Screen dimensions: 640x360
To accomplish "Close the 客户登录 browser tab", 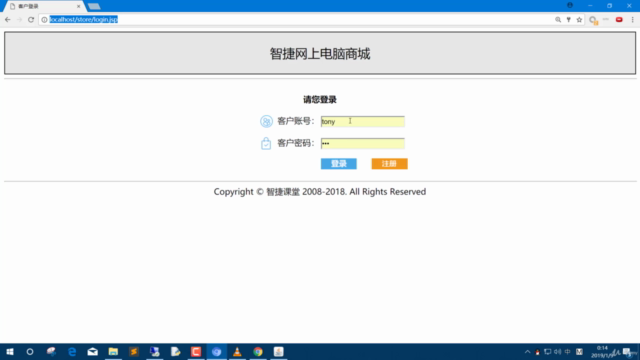I will coord(79,6).
